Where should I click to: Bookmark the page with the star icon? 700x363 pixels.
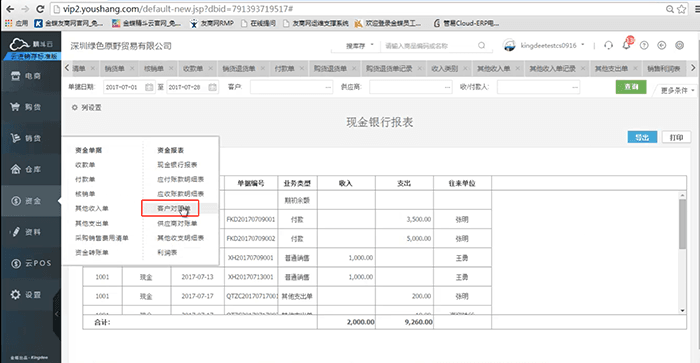pyautogui.click(x=682, y=9)
